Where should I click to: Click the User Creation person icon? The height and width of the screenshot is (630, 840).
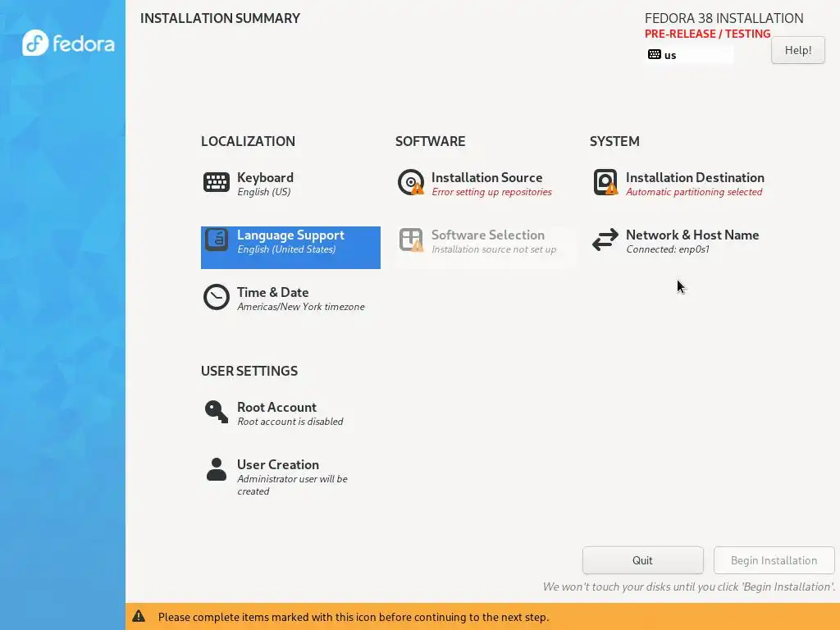pos(217,469)
